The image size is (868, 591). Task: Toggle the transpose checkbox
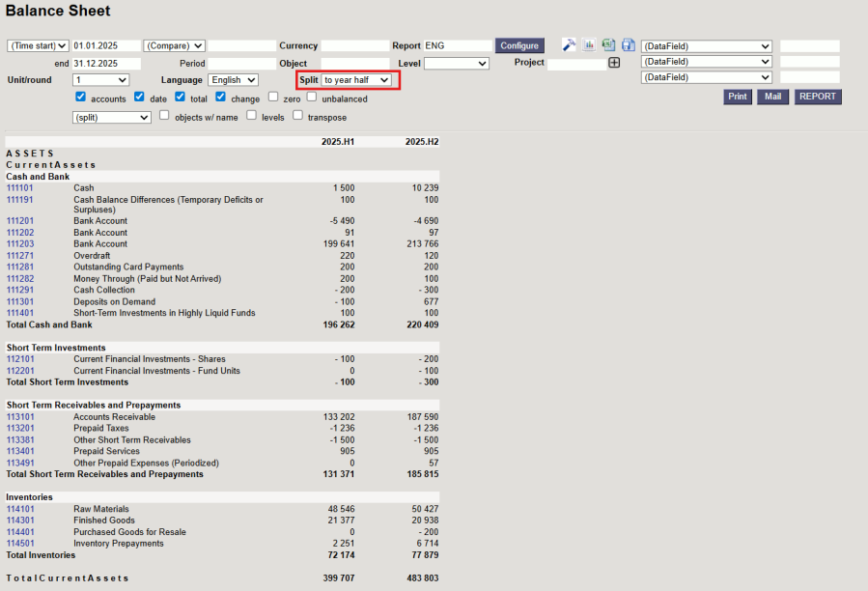point(297,116)
